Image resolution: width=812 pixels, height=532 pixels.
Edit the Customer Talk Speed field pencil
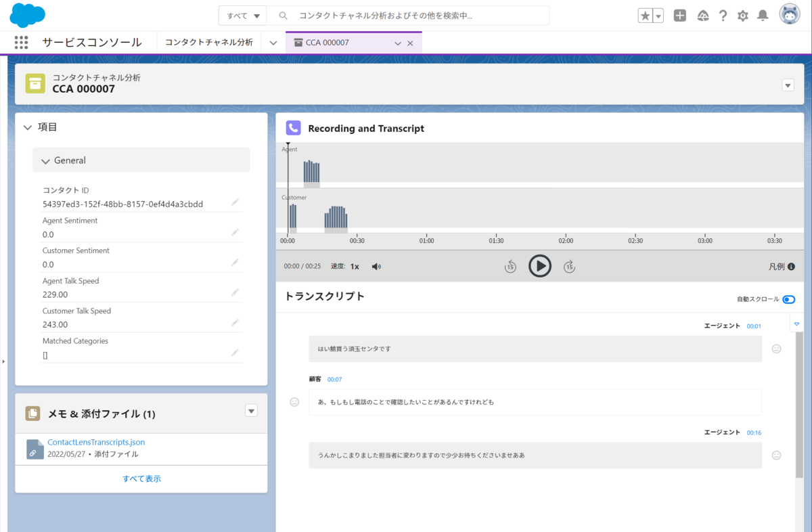tap(235, 323)
